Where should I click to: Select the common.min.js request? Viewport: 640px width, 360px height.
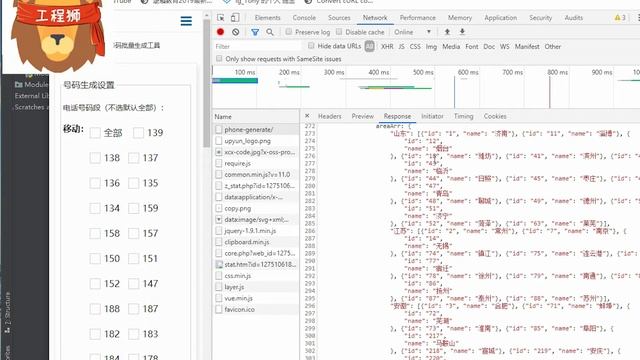[x=256, y=174]
